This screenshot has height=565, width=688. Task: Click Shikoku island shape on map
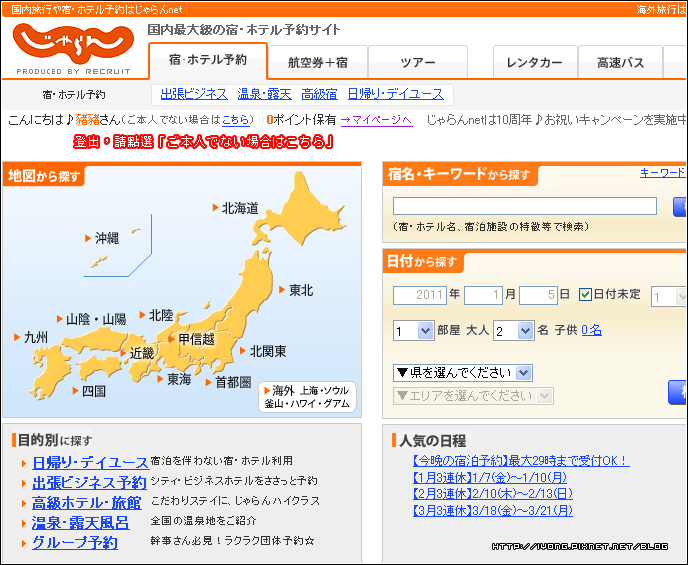click(x=99, y=368)
